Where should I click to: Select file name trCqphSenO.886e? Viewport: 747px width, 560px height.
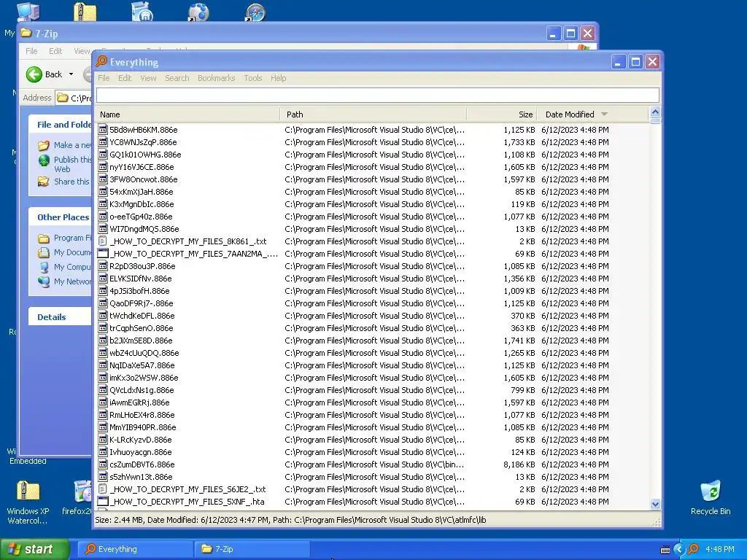142,328
